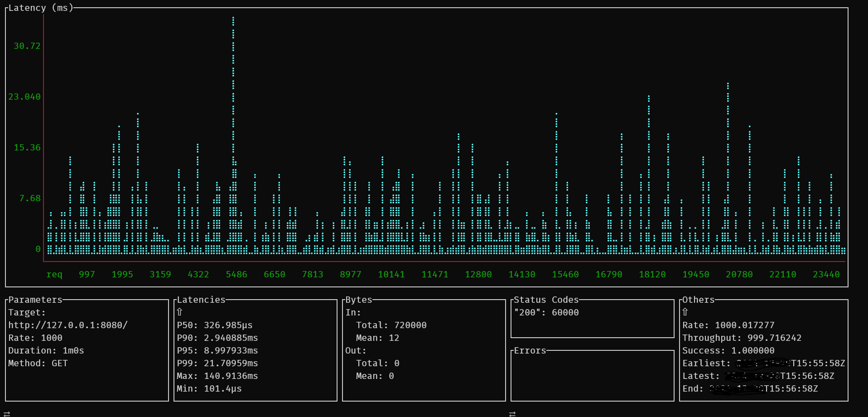Click the Latency (ms) chart title
The height and width of the screenshot is (417, 868).
41,8
